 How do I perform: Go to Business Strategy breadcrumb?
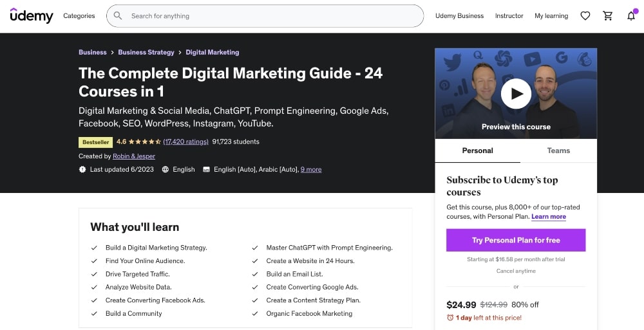pos(146,52)
